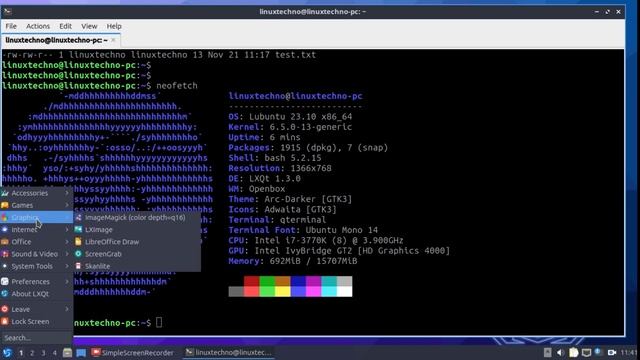Viewport: 640px width, 360px height.
Task: Activate the linuxtechno terminal taskbar entry
Action: tap(229, 352)
